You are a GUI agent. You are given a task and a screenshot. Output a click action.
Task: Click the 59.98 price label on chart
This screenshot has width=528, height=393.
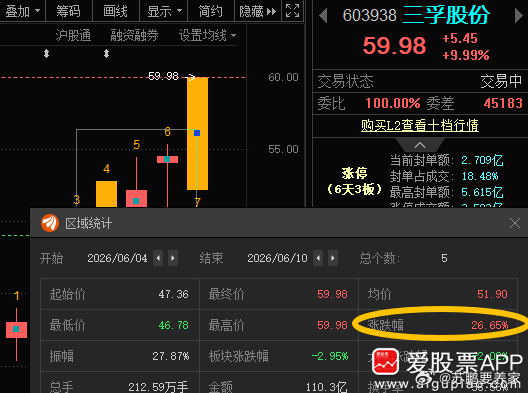click(163, 76)
